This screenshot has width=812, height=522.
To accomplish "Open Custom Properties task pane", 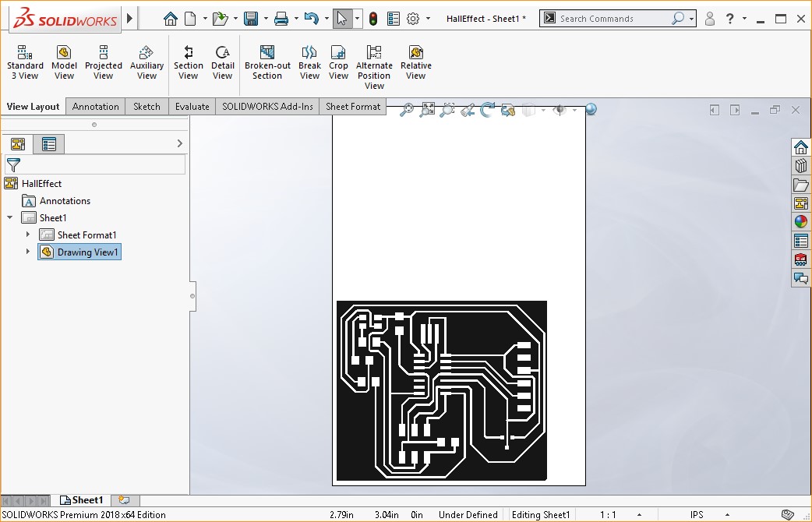I will coord(800,241).
